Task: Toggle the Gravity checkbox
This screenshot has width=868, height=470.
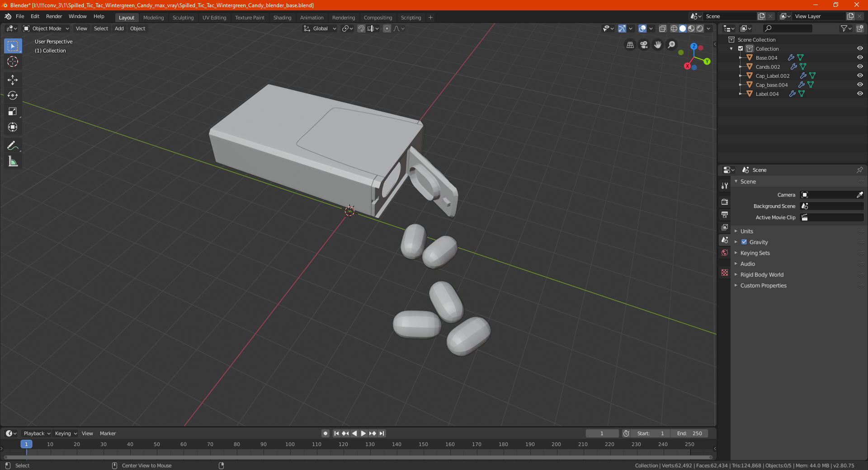Action: pos(744,242)
